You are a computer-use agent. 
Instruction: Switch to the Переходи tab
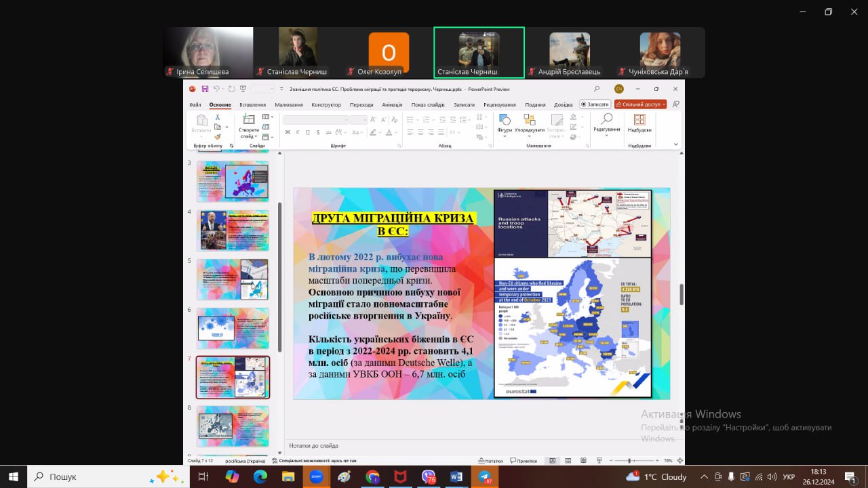(x=361, y=105)
